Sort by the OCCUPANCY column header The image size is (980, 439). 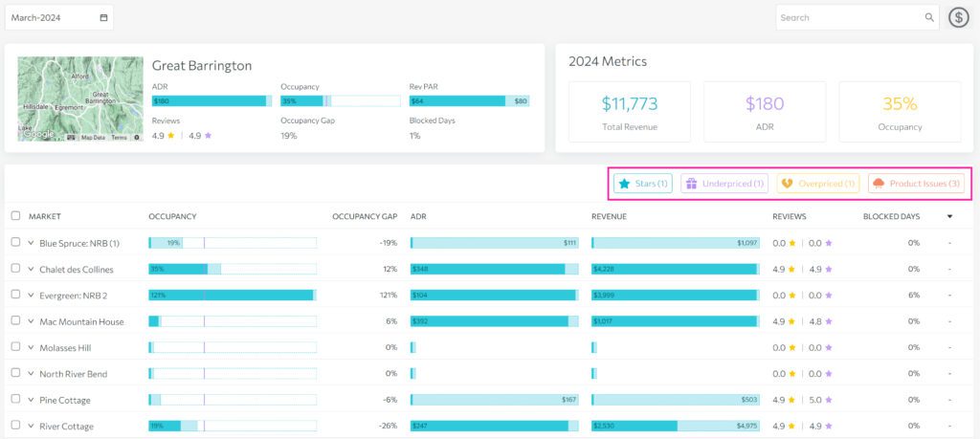click(172, 217)
